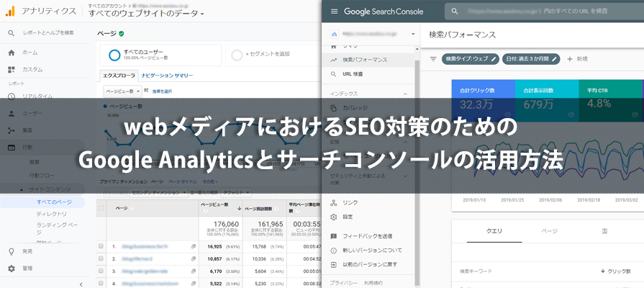Screen dimensions: 644x288
Task: Click + 新規 to add a filter
Action: pos(577,59)
